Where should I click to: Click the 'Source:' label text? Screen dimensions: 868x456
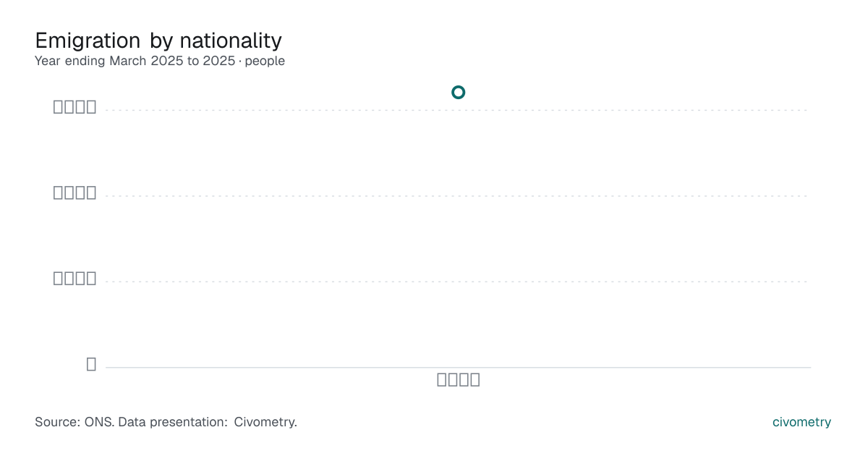(59, 422)
